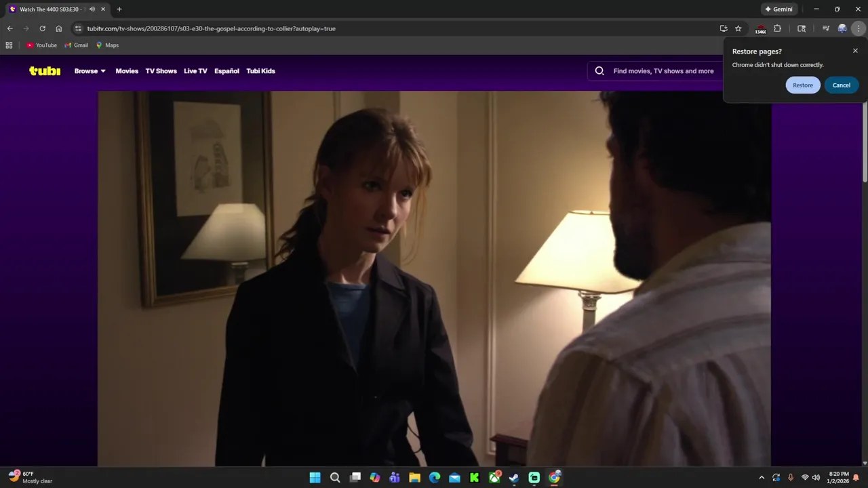Open Windows taskbar search
868x488 pixels.
[x=335, y=477]
